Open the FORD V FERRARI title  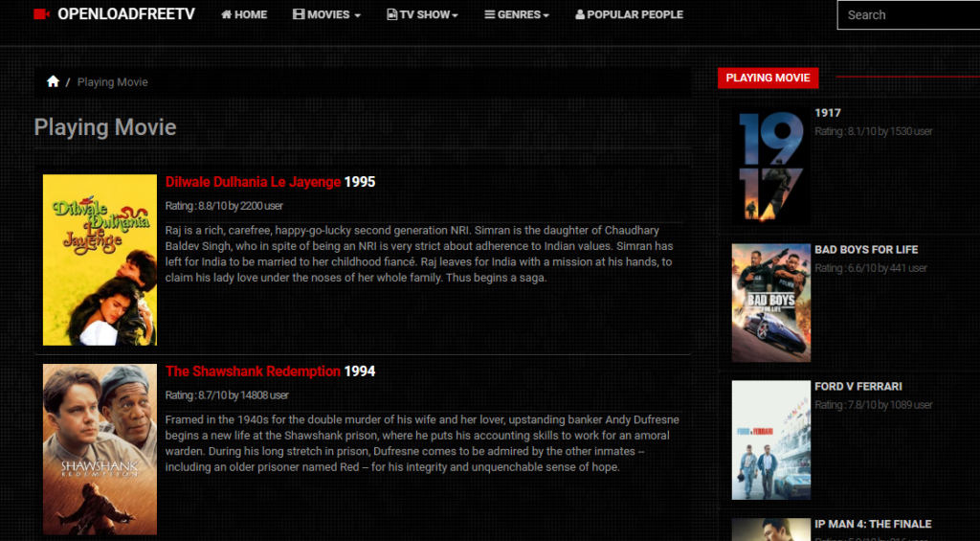pyautogui.click(x=858, y=387)
